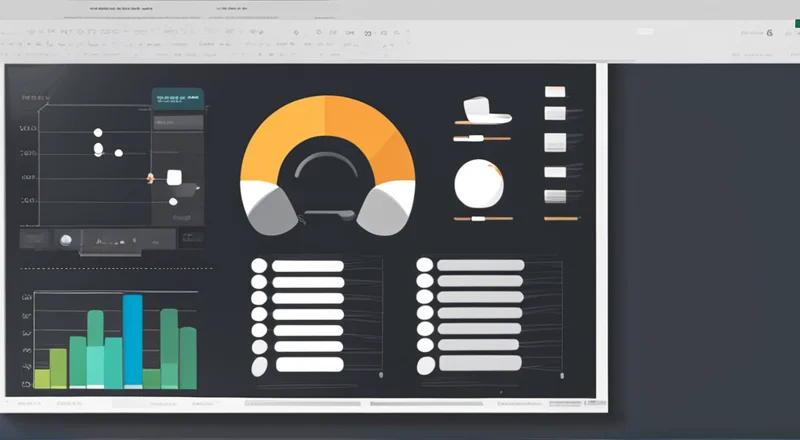Click the white square marker in scatter chart

point(174,177)
